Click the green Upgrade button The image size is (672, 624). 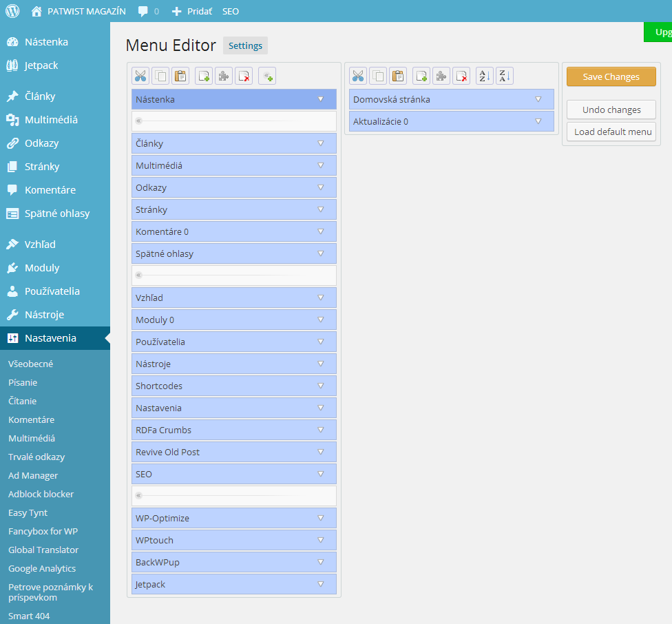click(x=658, y=32)
